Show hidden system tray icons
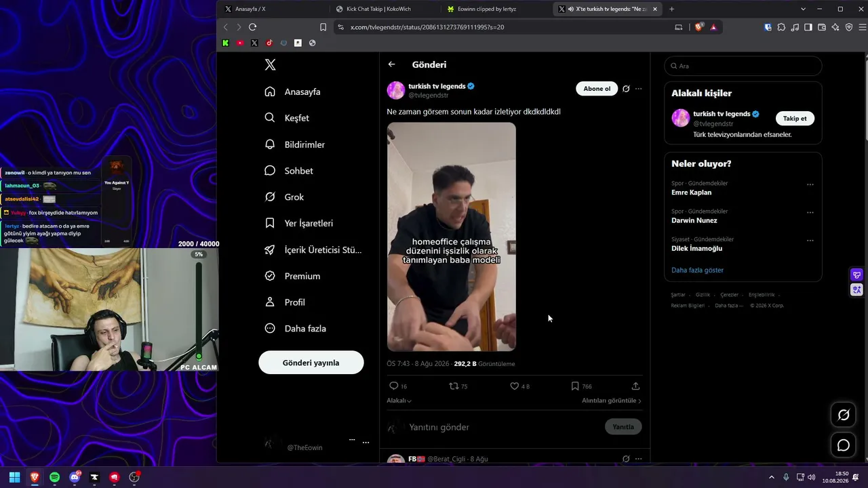This screenshot has width=868, height=488. click(771, 477)
